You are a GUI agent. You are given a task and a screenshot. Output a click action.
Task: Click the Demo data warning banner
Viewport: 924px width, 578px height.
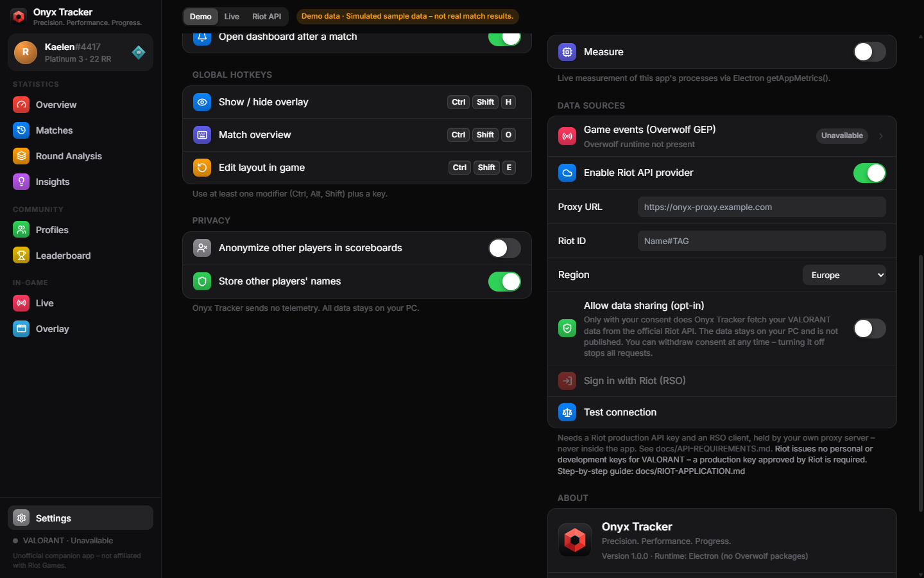pos(407,17)
